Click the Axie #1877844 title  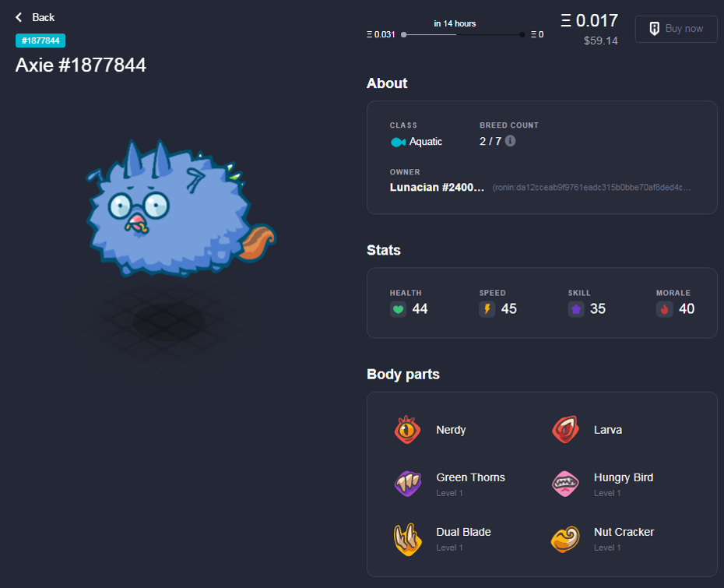(81, 65)
